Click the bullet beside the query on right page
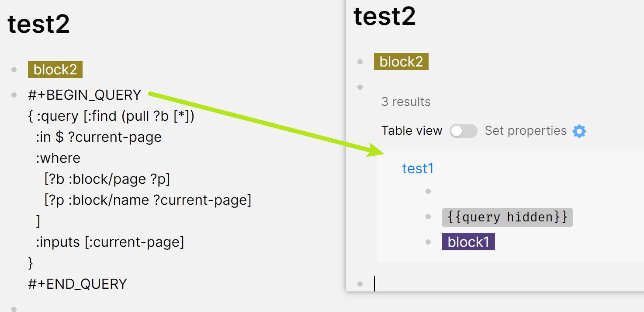 pyautogui.click(x=360, y=86)
